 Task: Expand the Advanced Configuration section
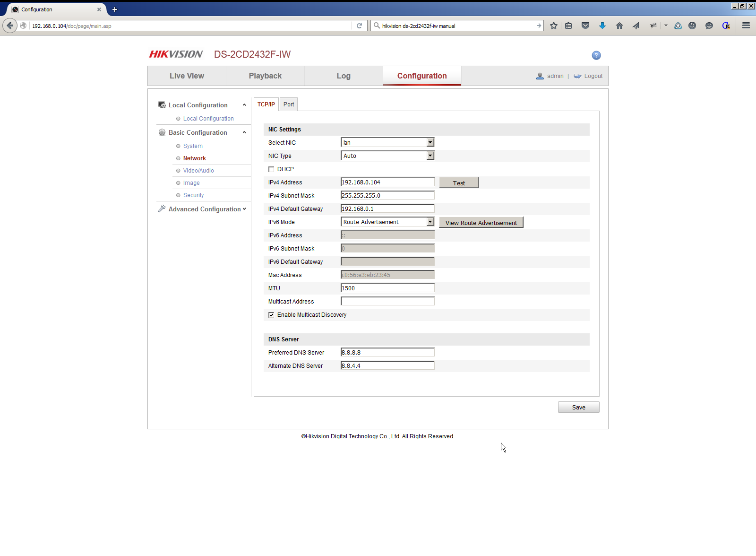[x=244, y=209]
